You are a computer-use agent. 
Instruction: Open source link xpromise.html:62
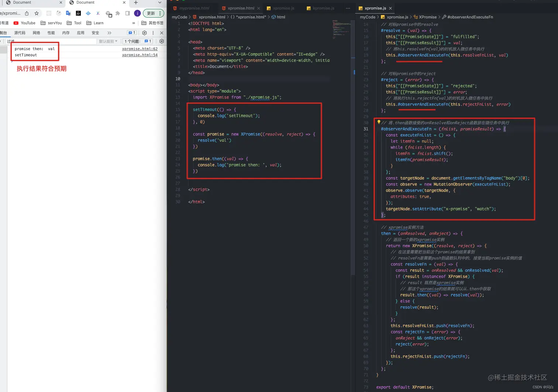[140, 49]
